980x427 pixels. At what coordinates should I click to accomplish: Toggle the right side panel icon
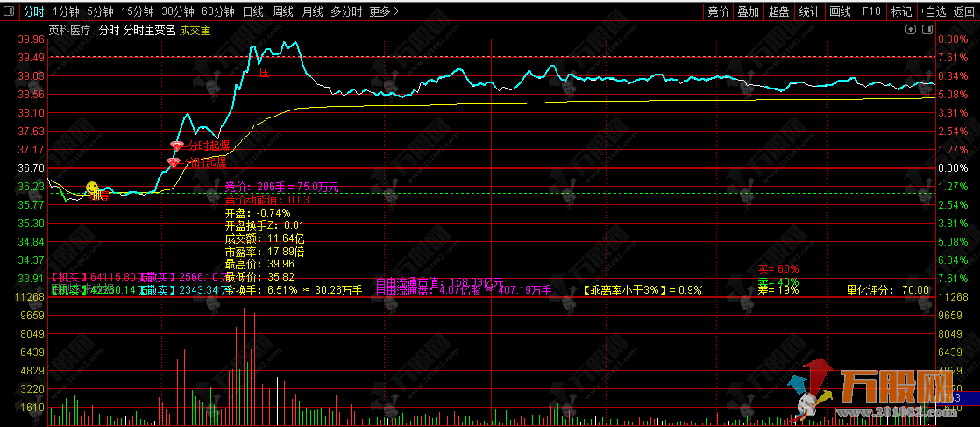tap(928, 29)
